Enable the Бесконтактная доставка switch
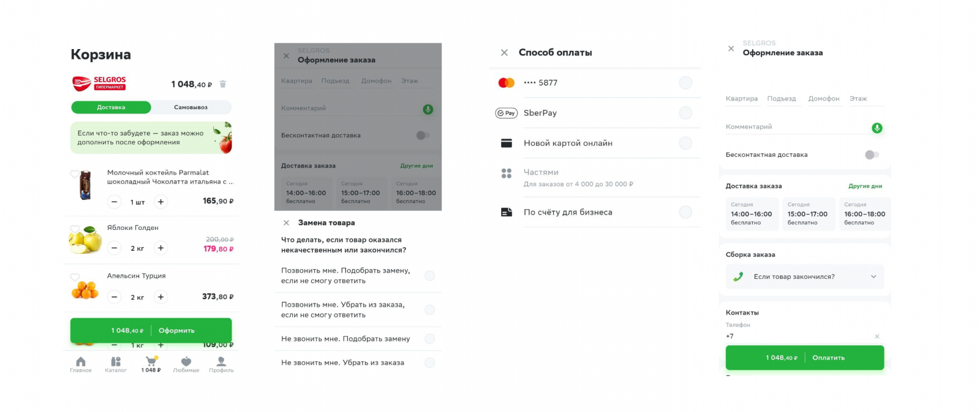 [x=872, y=154]
